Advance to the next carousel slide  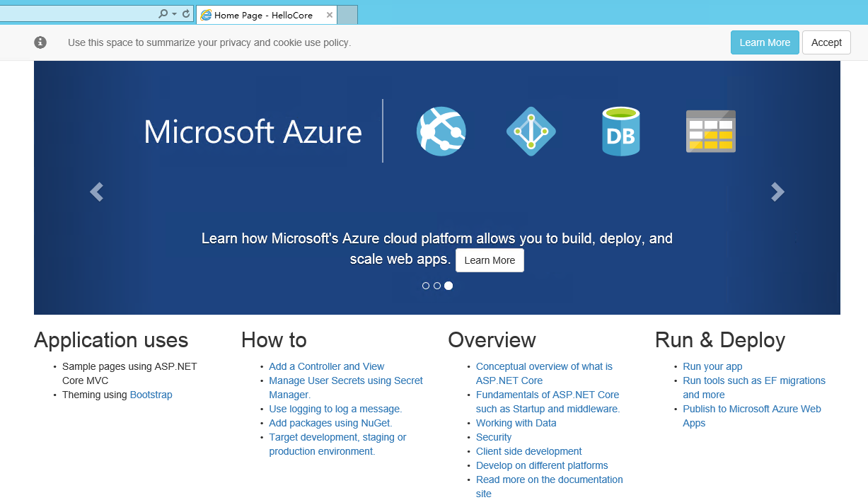pos(777,192)
